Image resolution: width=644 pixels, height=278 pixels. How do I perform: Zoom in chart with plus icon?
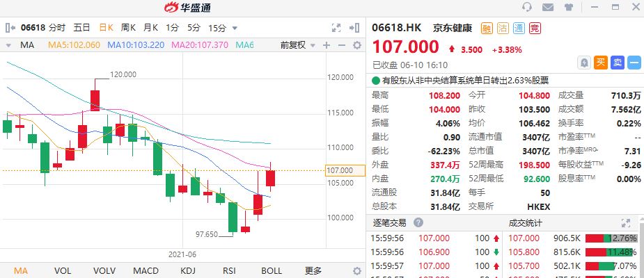[326, 45]
